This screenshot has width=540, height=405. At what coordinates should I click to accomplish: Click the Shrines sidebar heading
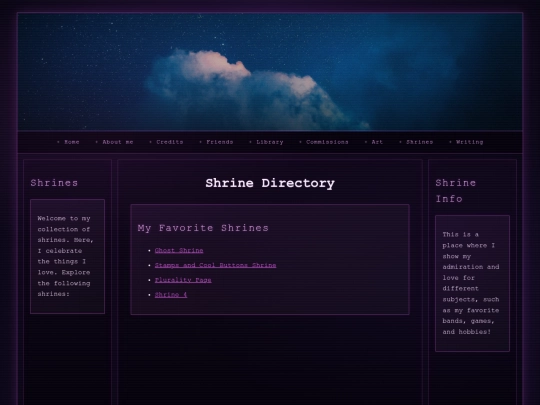[54, 183]
